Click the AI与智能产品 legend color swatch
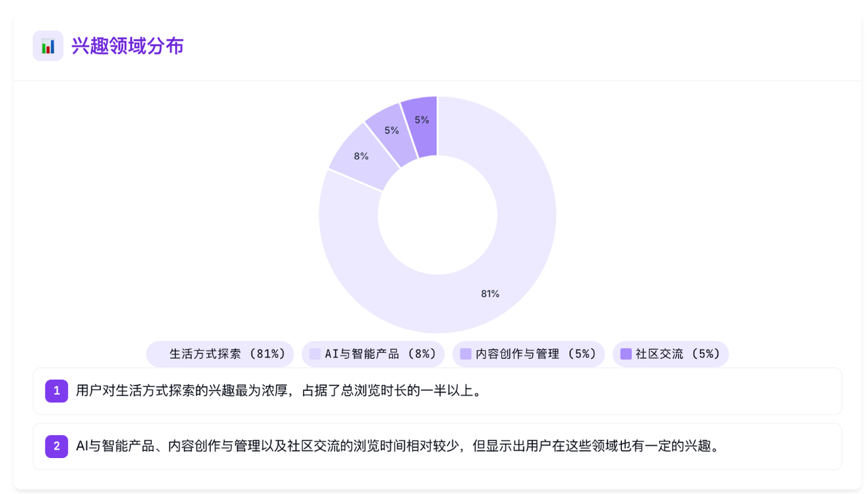Image resolution: width=868 pixels, height=494 pixels. [x=315, y=354]
